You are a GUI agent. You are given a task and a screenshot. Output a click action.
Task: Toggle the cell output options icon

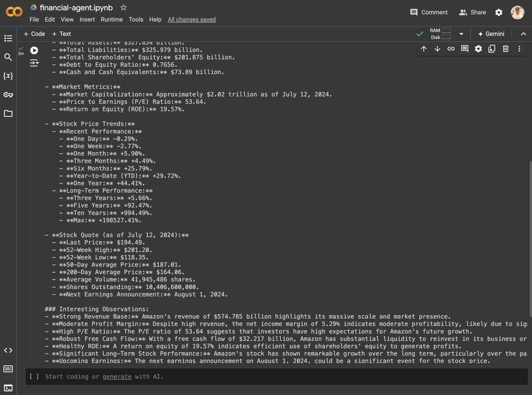tap(34, 63)
